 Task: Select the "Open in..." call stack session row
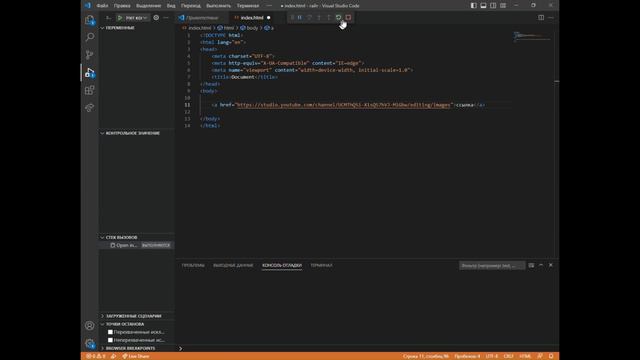(x=137, y=245)
